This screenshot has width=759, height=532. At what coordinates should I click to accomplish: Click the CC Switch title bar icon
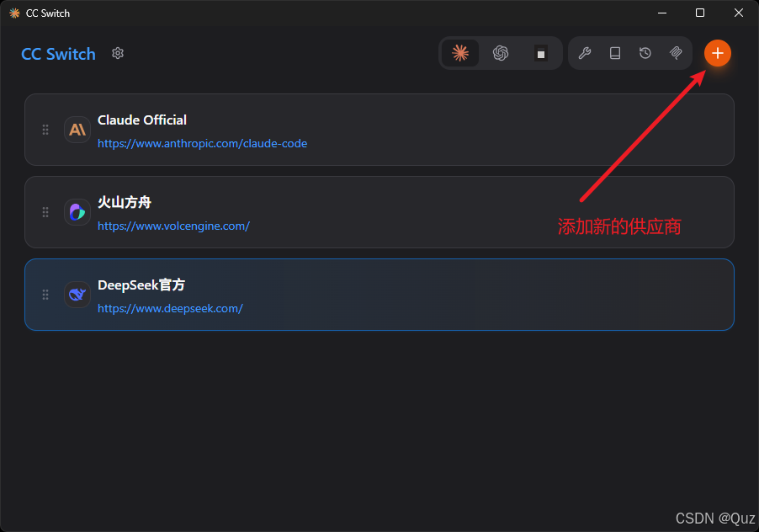[x=15, y=13]
